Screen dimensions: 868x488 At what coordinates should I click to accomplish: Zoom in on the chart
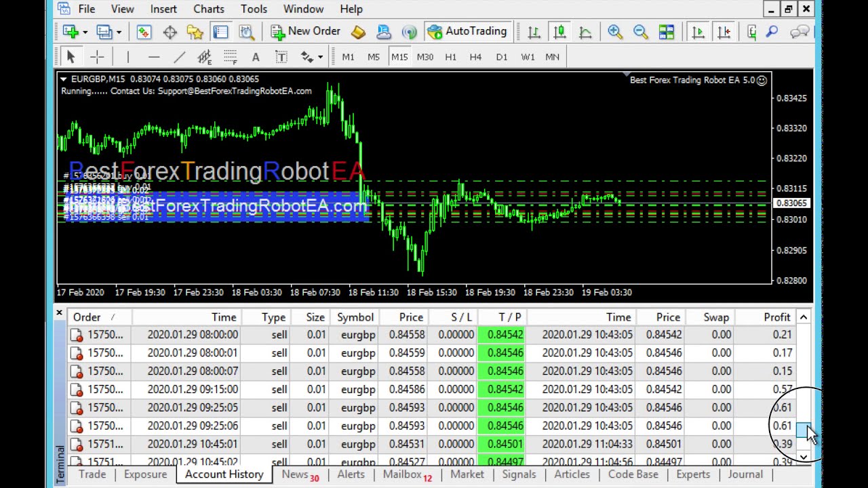[x=615, y=31]
